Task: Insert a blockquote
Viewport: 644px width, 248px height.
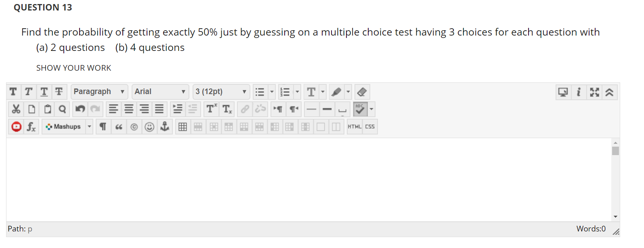Action: [x=119, y=126]
